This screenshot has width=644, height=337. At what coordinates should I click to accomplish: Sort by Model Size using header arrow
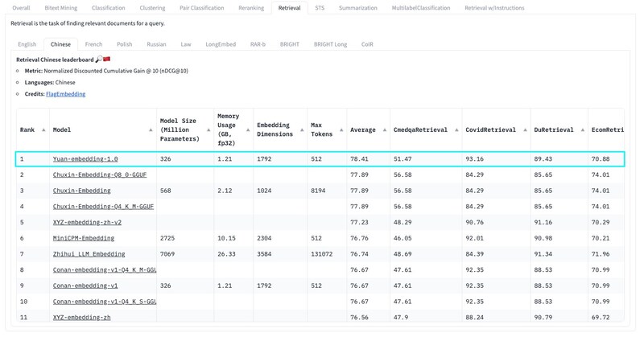coord(208,129)
